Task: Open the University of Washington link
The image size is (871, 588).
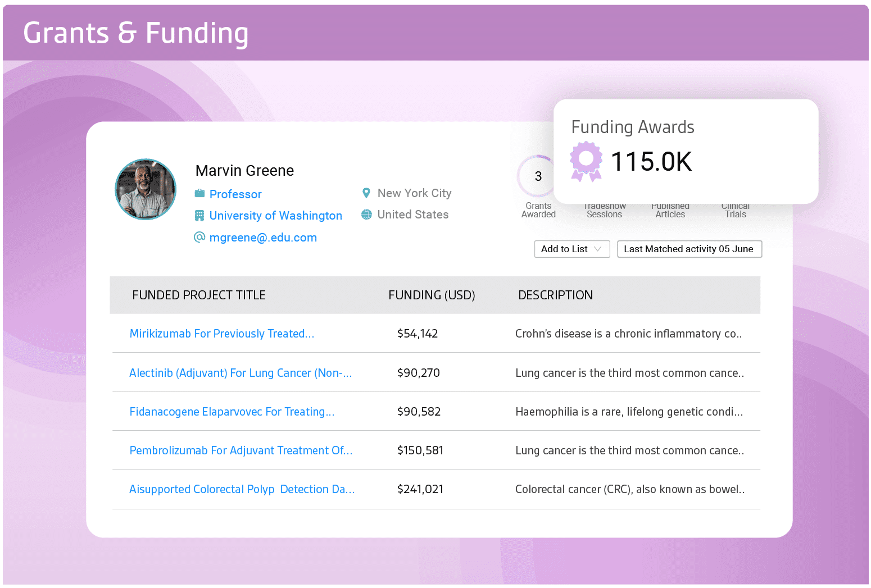Action: (275, 216)
